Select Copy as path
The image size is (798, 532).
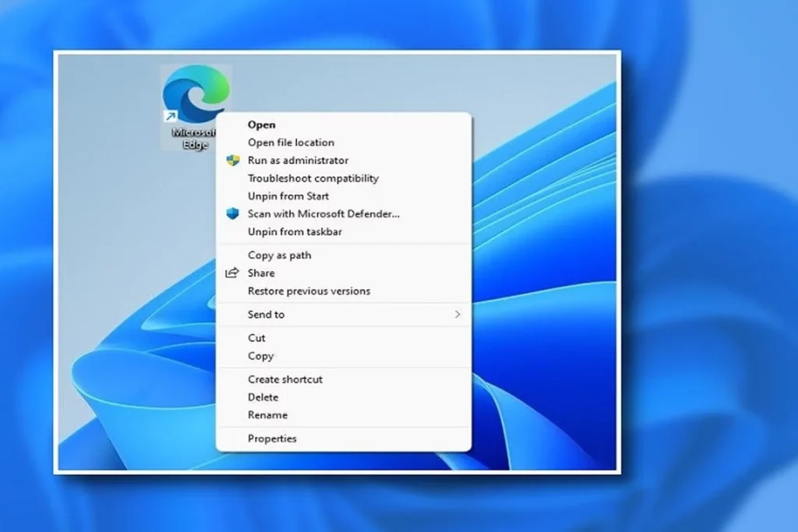[344, 255]
